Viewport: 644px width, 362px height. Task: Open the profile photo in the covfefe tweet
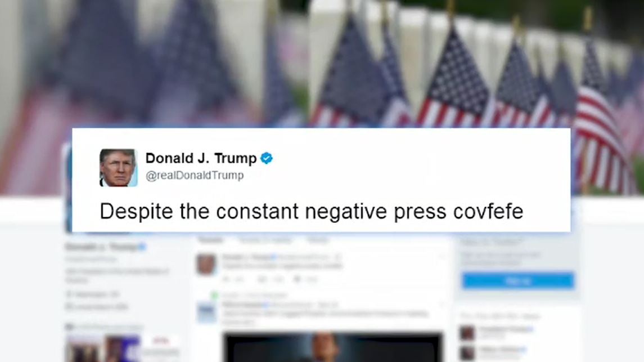point(118,168)
